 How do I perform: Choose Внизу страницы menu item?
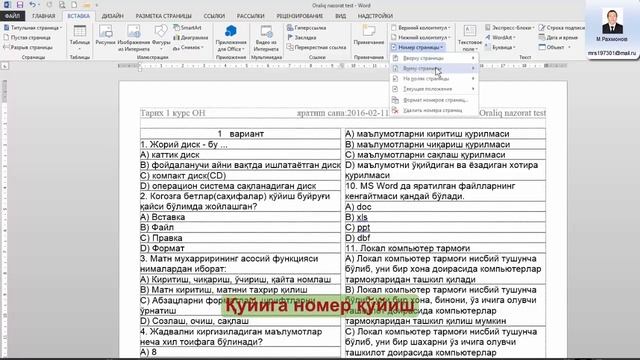point(434,68)
